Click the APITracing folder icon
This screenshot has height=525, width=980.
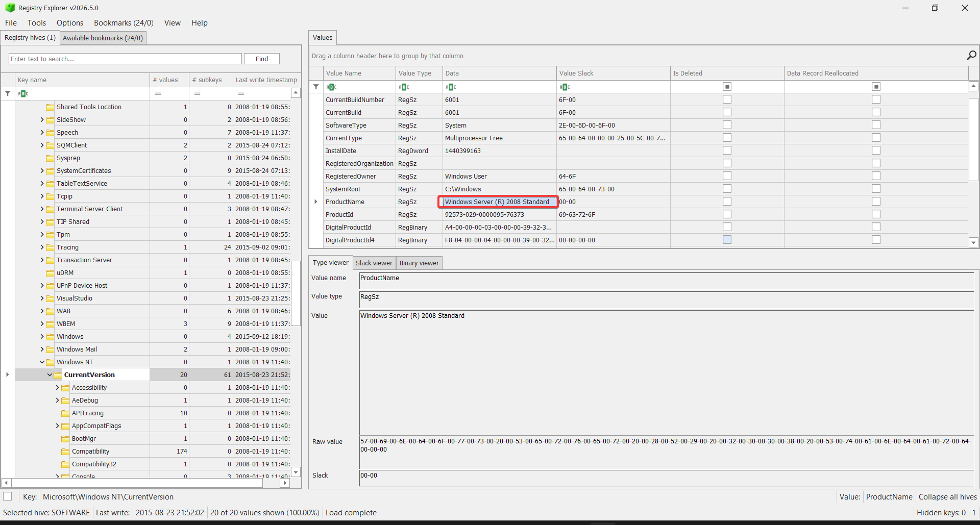click(x=65, y=413)
